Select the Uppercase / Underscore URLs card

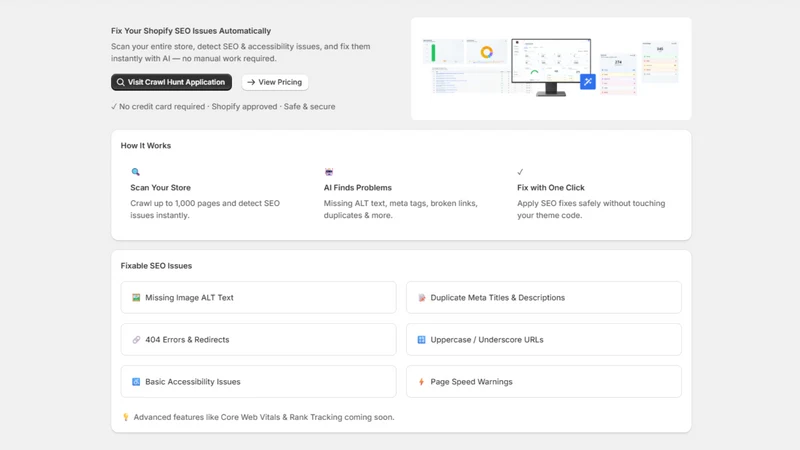(x=544, y=340)
